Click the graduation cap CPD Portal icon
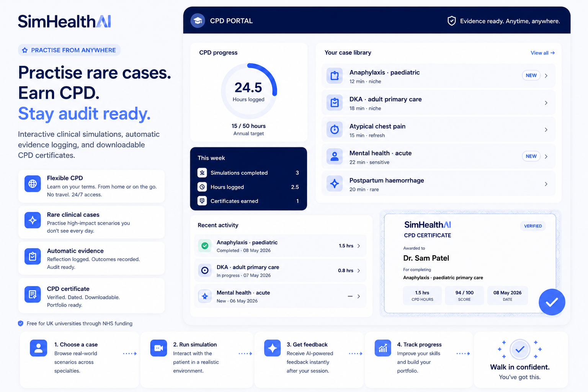This screenshot has width=588, height=392. [x=198, y=21]
